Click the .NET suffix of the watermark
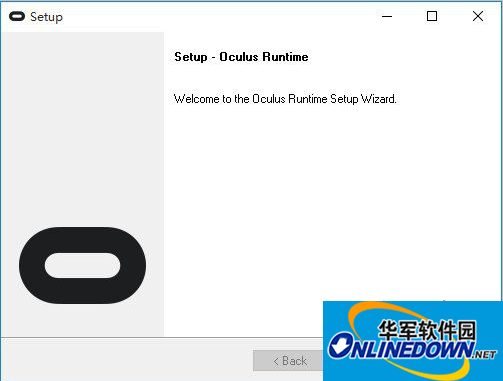Image resolution: width=503 pixels, height=381 pixels. coord(484,355)
